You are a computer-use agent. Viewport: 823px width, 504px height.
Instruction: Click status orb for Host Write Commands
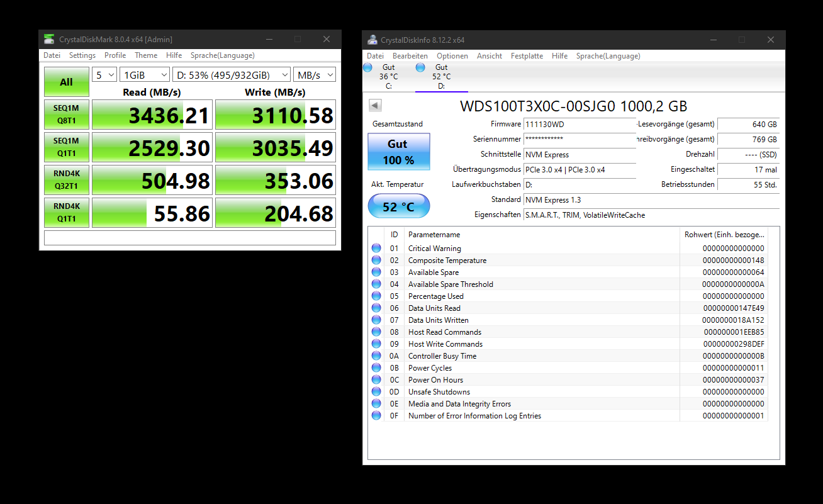376,344
